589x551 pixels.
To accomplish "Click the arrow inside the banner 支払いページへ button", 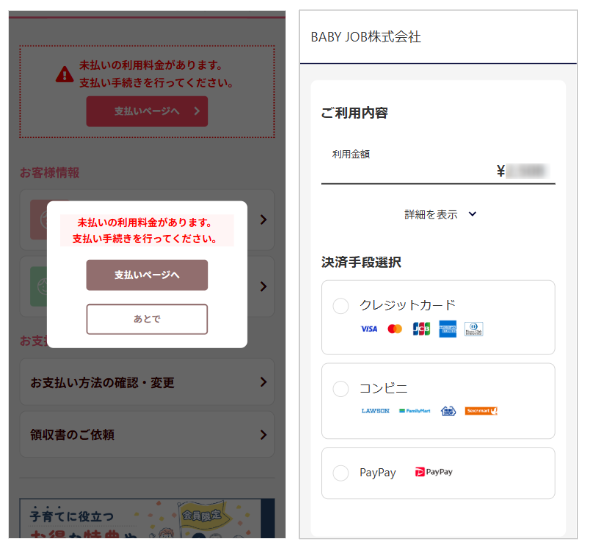I will click(x=197, y=111).
